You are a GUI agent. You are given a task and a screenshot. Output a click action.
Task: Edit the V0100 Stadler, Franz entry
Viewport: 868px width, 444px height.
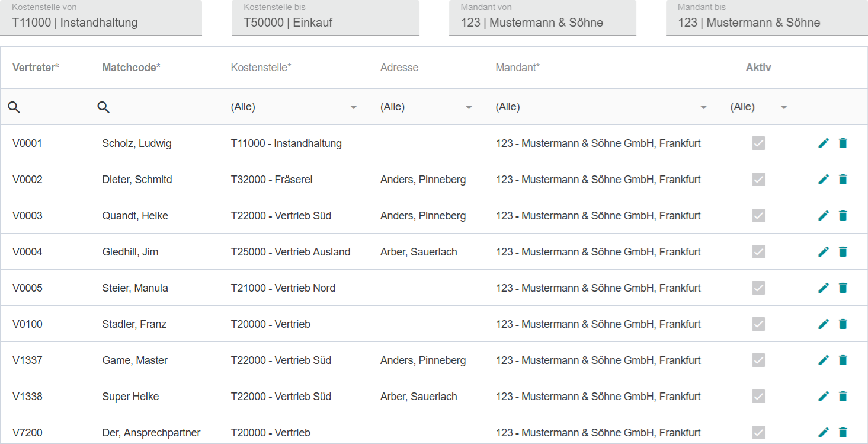pos(824,324)
